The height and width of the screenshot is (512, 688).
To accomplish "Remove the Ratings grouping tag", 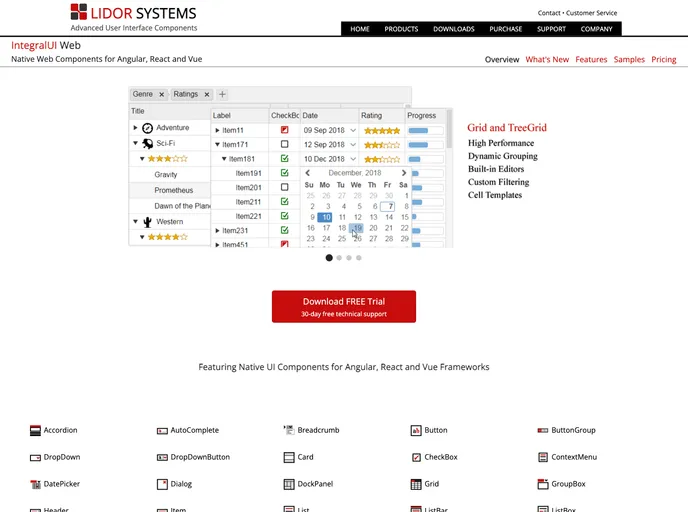I will [207, 94].
